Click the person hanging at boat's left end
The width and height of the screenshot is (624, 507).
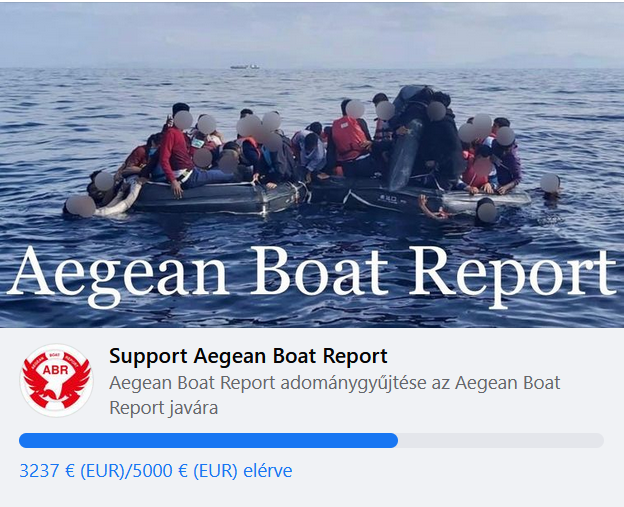(81, 206)
